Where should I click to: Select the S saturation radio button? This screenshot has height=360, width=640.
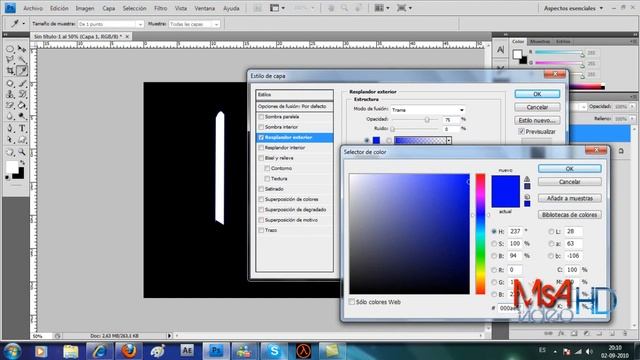pyautogui.click(x=494, y=244)
